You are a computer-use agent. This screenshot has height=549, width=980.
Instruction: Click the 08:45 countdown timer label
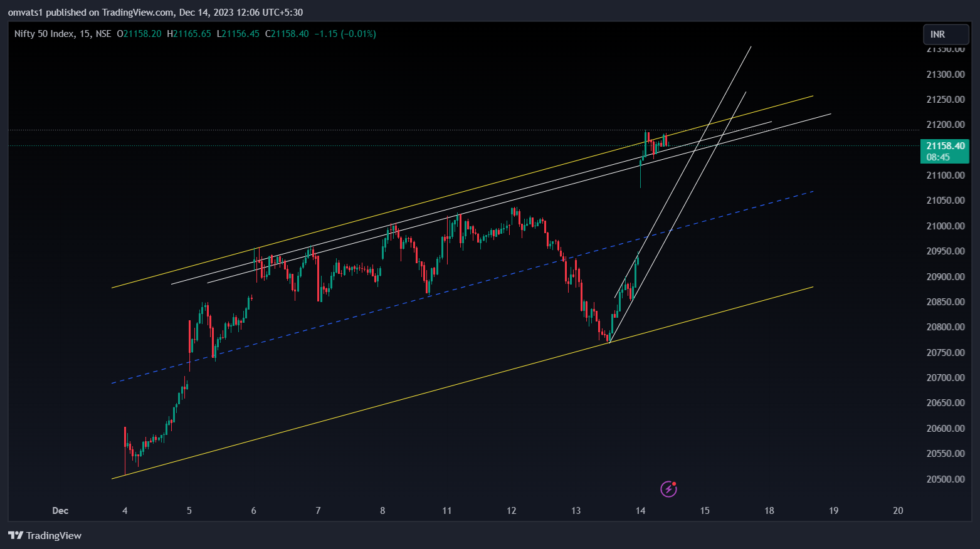[x=938, y=157]
